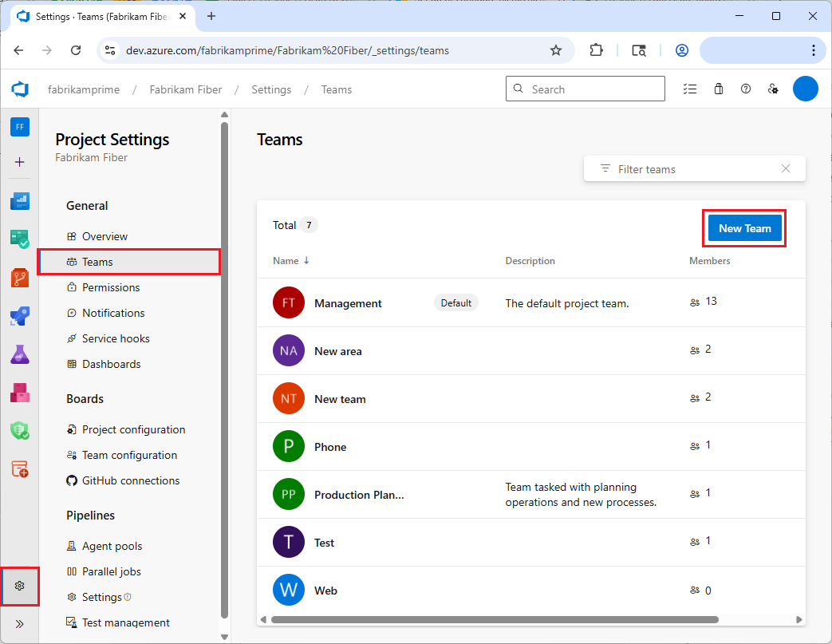Select the Artifacts icon in sidebar

[x=20, y=393]
